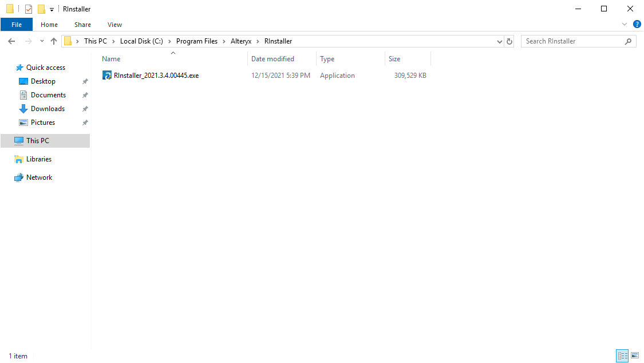Screen dimensions: 644x363
Task: Click the Up one level arrow
Action: 54,41
